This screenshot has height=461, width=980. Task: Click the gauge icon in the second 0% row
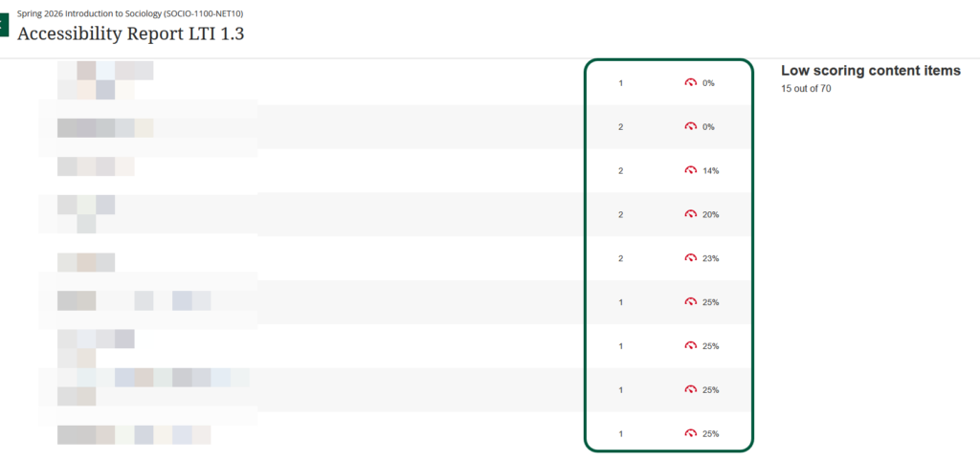coord(690,126)
